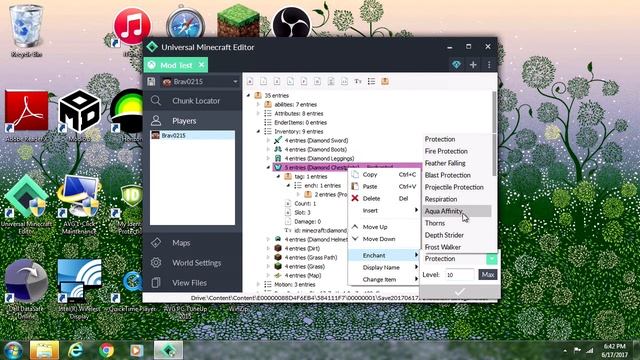Open the Brav0215 player dropdown
Viewport: 640px width, 360px height.
200,82
